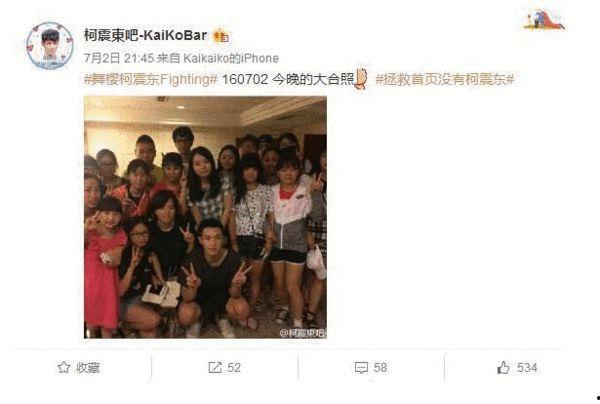The image size is (600, 404).
Task: Click the repost count 52
Action: (234, 368)
